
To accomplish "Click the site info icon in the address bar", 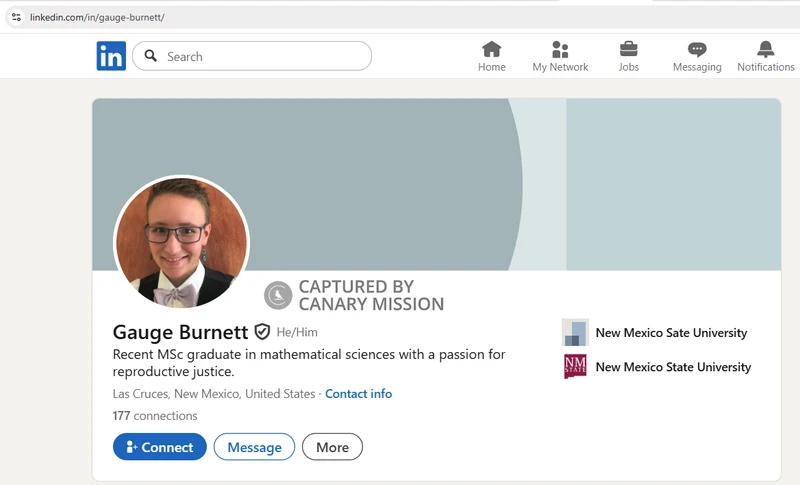I will click(16, 17).
